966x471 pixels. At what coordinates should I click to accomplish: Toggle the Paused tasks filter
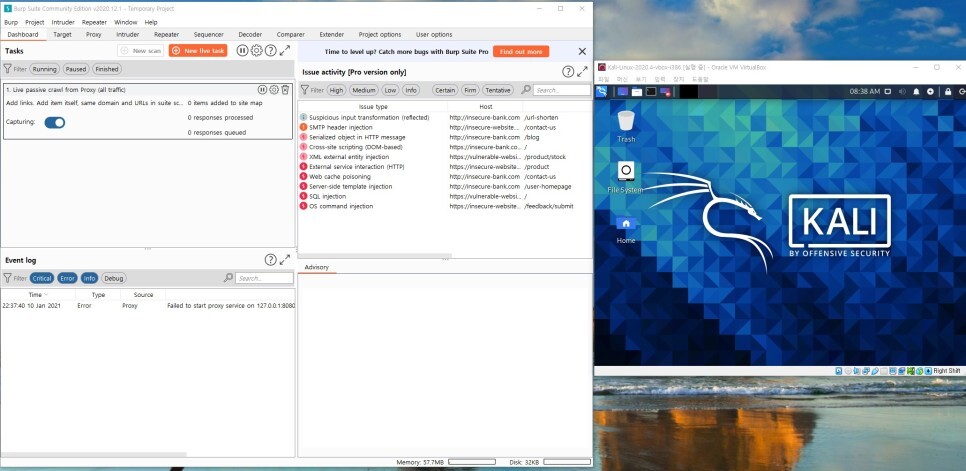(76, 69)
